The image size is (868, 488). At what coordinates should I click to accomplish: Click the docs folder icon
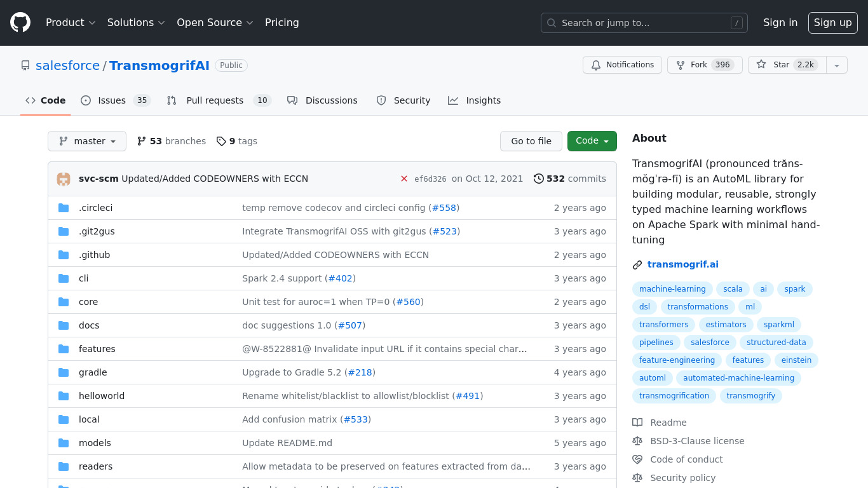click(x=64, y=325)
